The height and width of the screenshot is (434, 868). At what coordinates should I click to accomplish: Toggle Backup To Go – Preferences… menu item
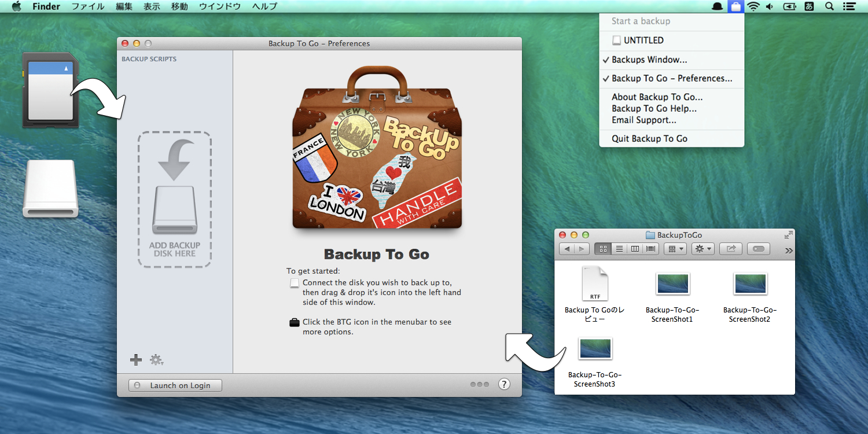point(672,78)
